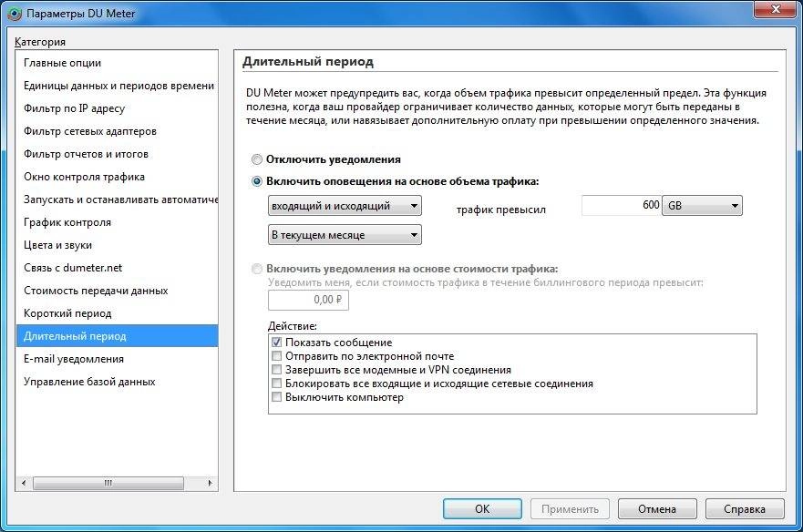This screenshot has width=803, height=532.
Task: Click the DU Meter title bar icon
Action: point(15,14)
